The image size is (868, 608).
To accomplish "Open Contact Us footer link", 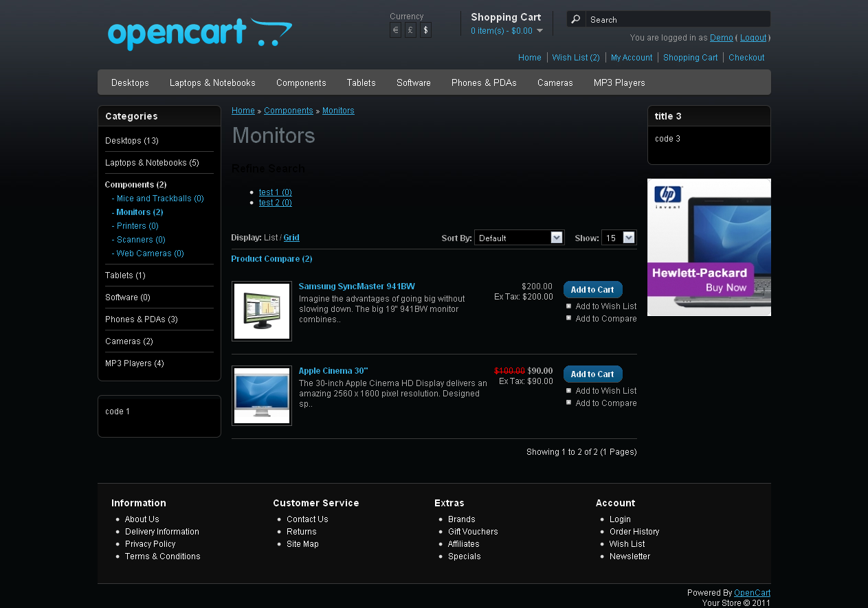I will click(x=307, y=519).
